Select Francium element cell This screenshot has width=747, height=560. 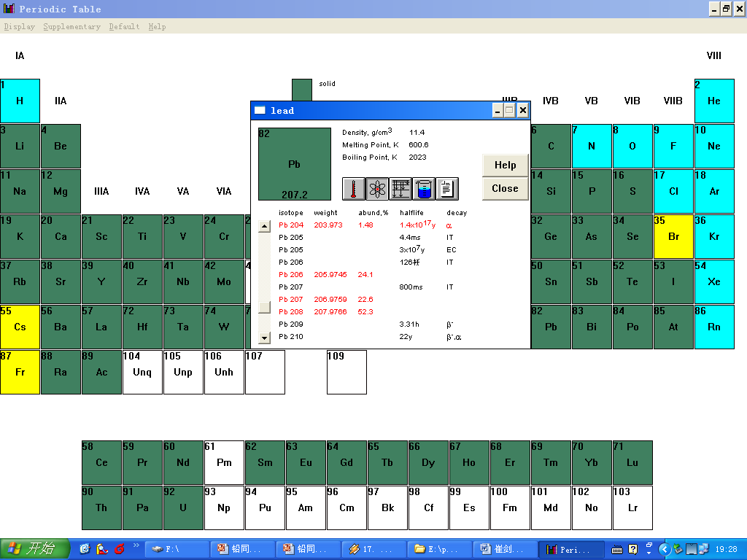click(20, 373)
